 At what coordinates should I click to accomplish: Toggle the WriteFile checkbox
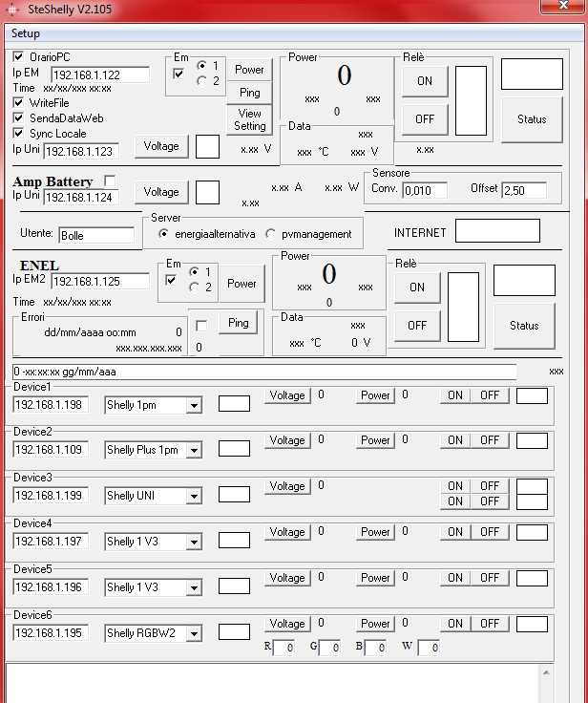click(18, 102)
